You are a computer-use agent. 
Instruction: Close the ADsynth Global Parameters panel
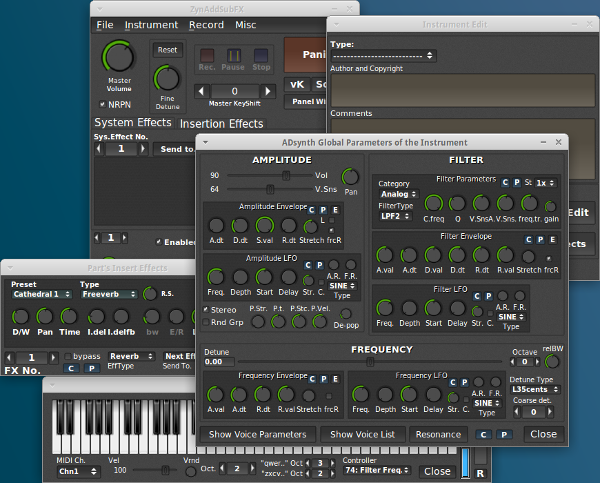click(543, 434)
